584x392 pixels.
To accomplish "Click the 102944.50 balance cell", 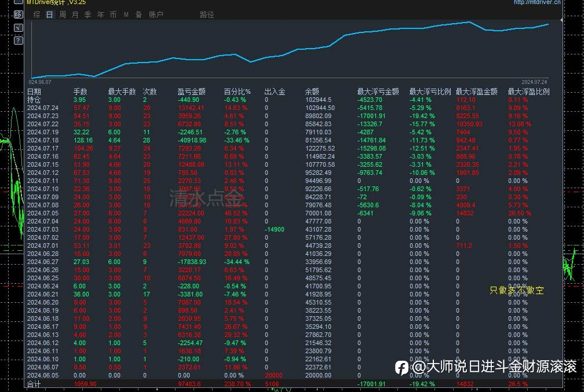I will click(x=320, y=108).
